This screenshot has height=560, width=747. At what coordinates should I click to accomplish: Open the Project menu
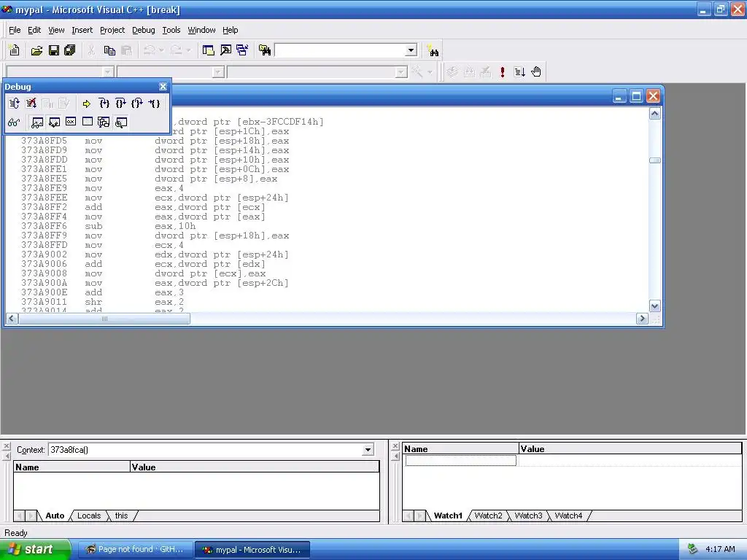(x=112, y=30)
